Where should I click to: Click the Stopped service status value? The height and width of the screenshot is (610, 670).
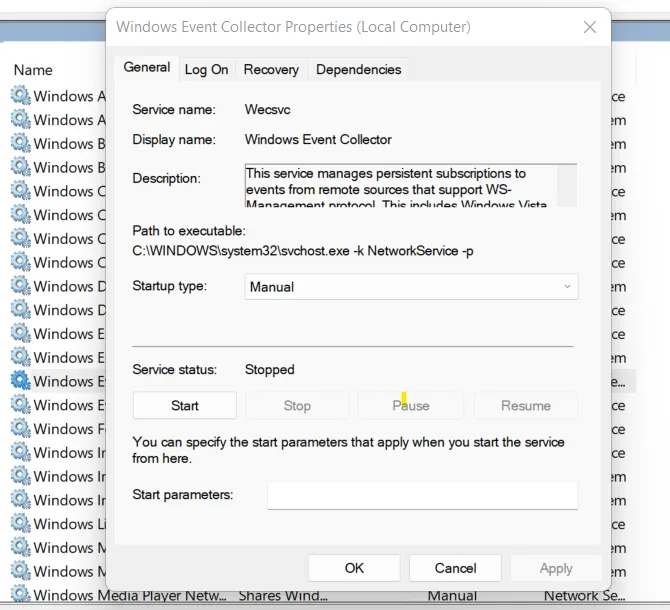coord(270,370)
